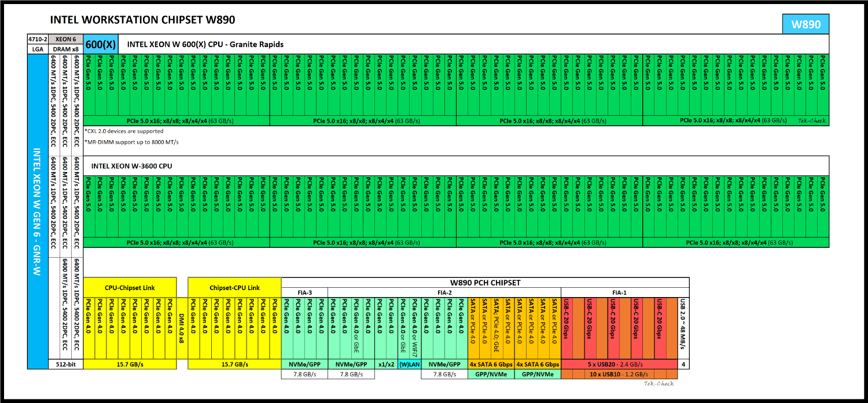Click the blue 600(X) CPU block
868x403 pixels.
tap(100, 43)
